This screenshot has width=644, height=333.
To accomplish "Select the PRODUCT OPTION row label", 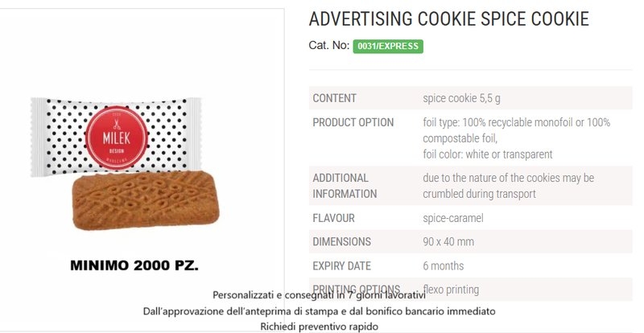I will (353, 122).
